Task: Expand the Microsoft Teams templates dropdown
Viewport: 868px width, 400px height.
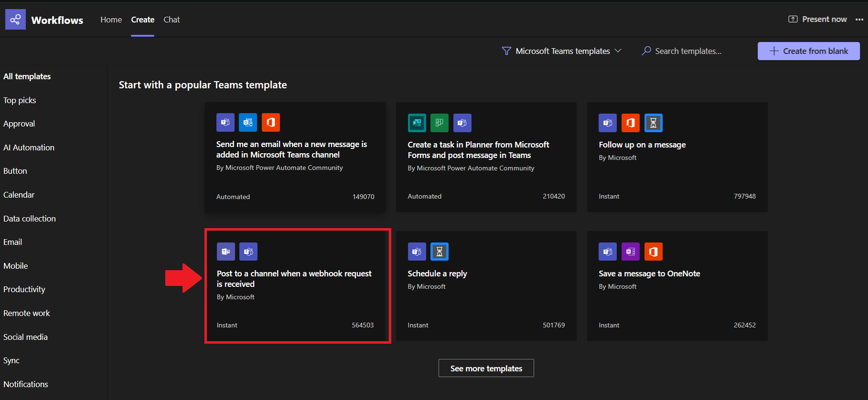Action: [x=562, y=51]
